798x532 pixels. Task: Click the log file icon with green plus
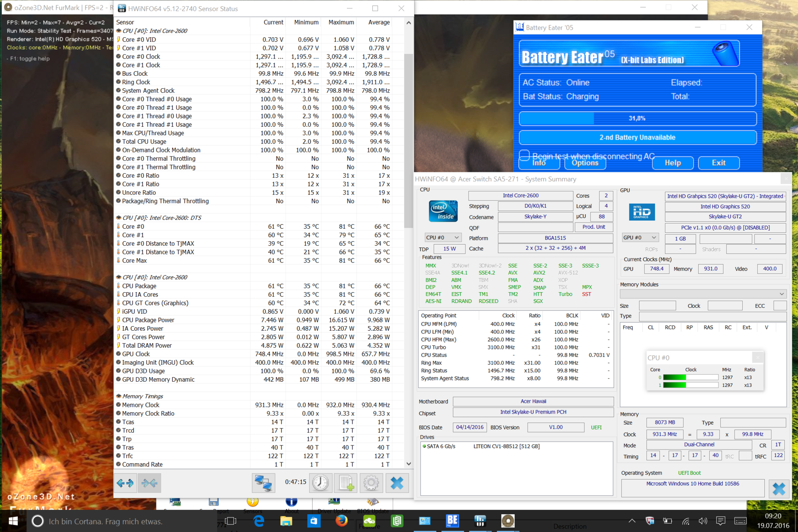[346, 483]
